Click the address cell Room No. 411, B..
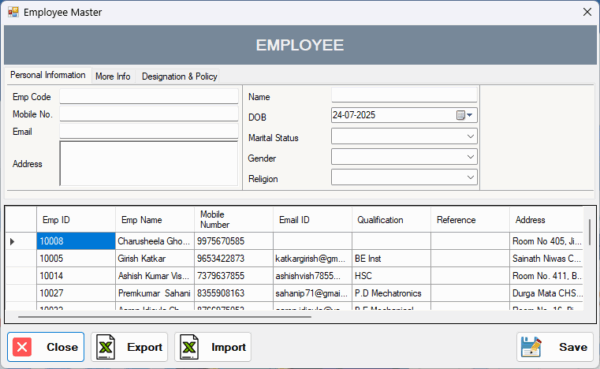600x369 pixels. (546, 276)
